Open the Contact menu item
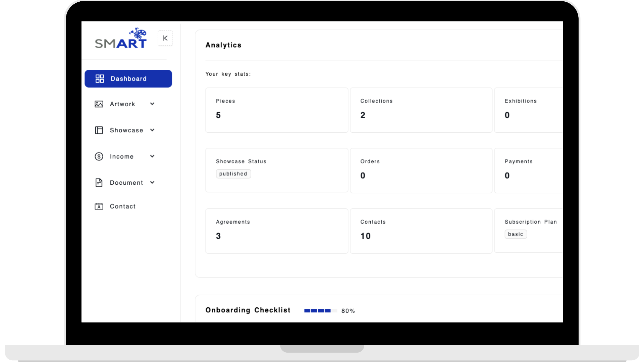Image resolution: width=644 pixels, height=362 pixels. click(x=123, y=206)
